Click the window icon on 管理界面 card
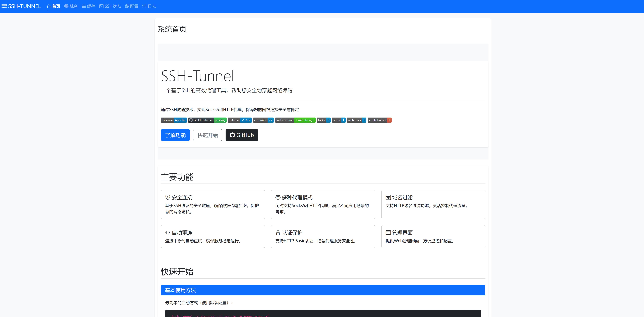 388,233
